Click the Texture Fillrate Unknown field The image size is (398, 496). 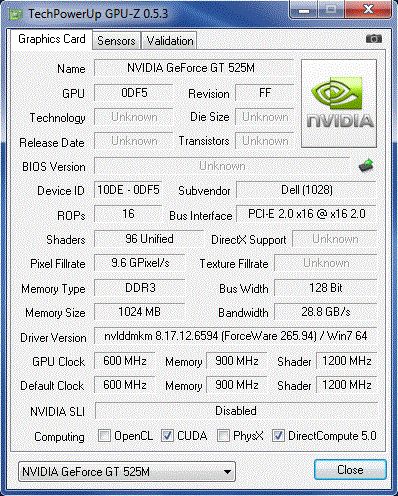(x=326, y=263)
